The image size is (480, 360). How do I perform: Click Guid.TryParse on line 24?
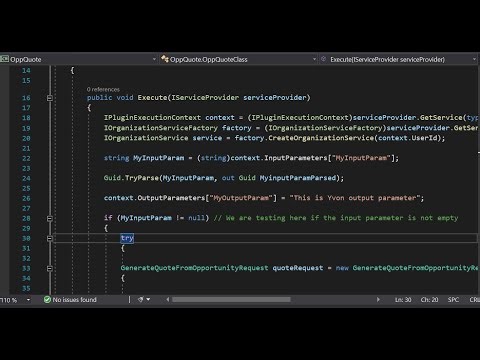click(x=131, y=178)
